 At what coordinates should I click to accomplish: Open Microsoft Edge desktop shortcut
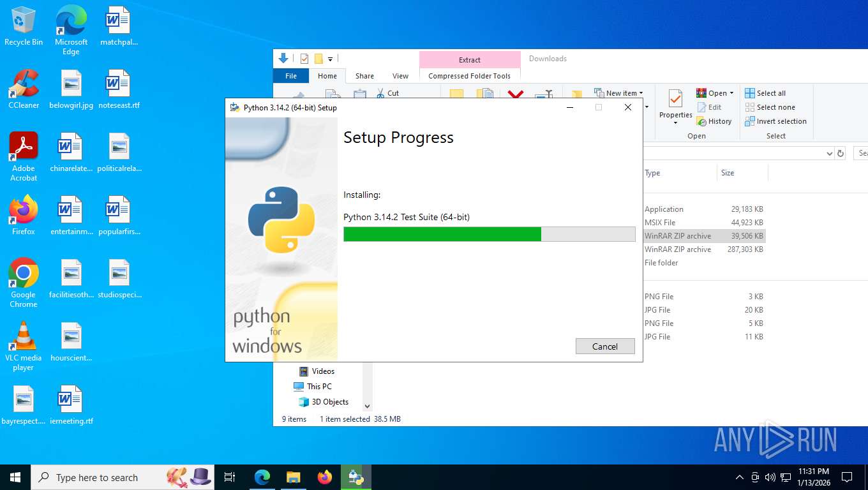[x=71, y=30]
